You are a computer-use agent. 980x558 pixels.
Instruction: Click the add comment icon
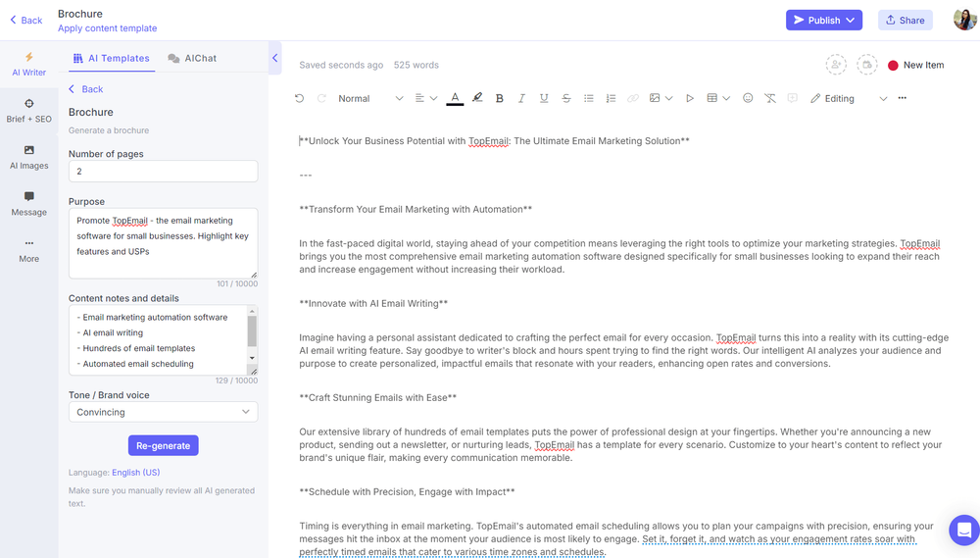pos(793,98)
